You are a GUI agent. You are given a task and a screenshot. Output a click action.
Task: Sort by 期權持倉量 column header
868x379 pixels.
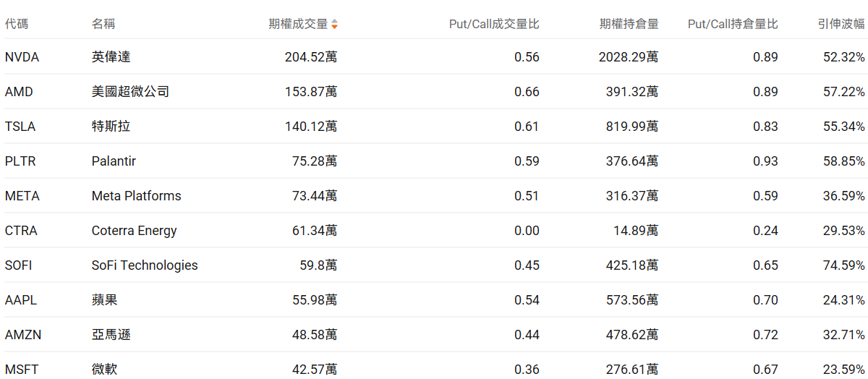[629, 24]
